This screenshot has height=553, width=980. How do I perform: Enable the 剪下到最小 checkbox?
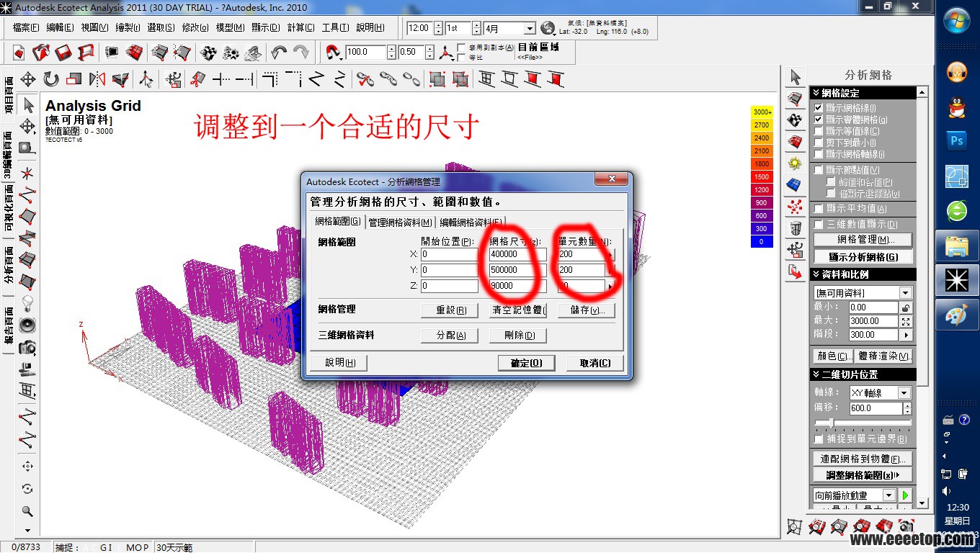[x=818, y=143]
